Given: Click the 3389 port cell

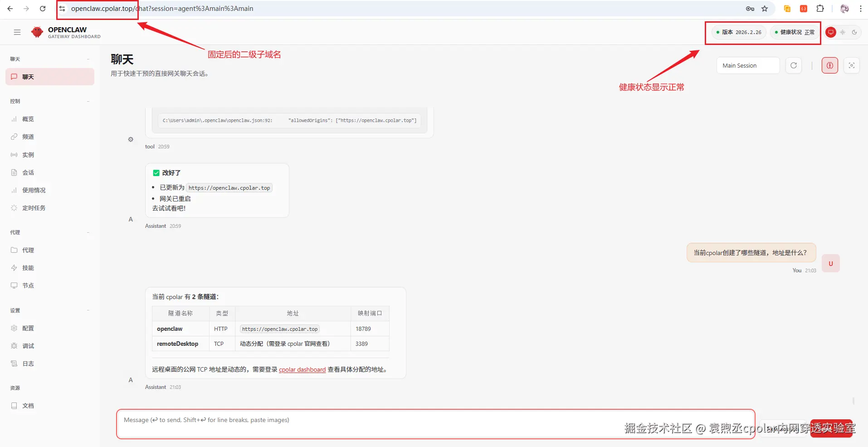Looking at the screenshot, I should click(370, 344).
